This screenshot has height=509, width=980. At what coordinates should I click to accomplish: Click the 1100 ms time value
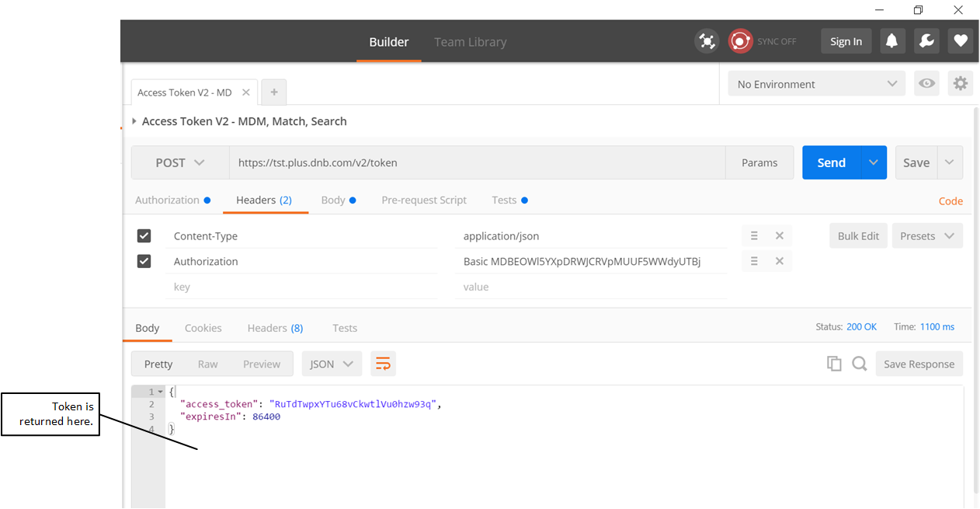[937, 327]
